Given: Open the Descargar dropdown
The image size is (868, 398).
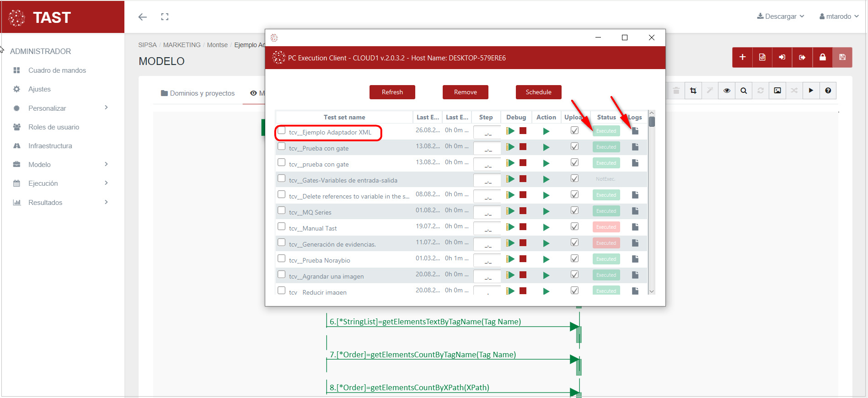Looking at the screenshot, I should (780, 16).
